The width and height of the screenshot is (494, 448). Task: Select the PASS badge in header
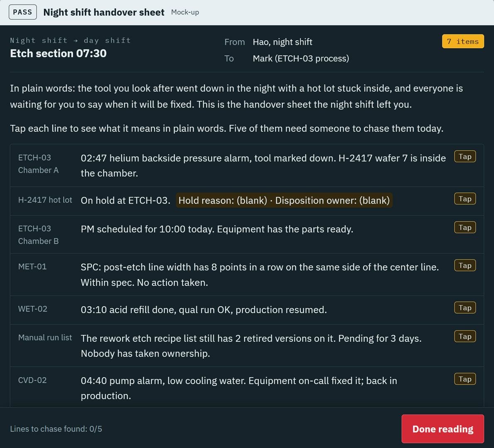[x=23, y=12]
